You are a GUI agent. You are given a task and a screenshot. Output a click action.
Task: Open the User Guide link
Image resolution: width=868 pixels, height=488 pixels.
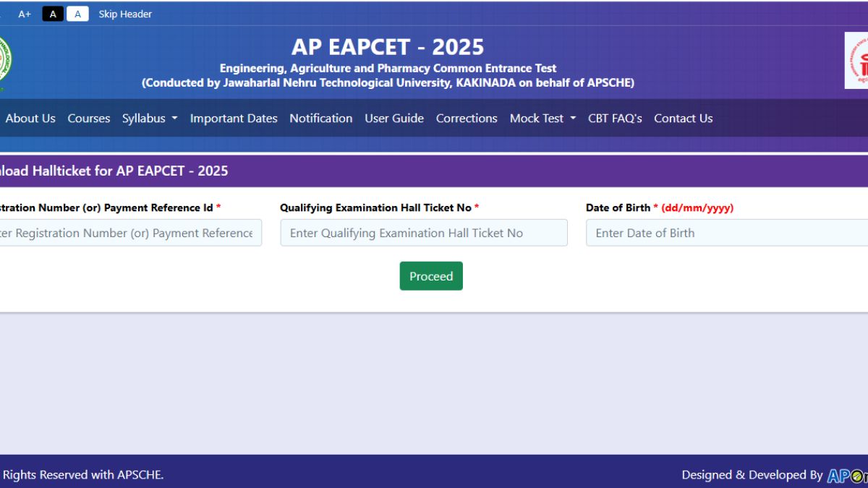[394, 119]
